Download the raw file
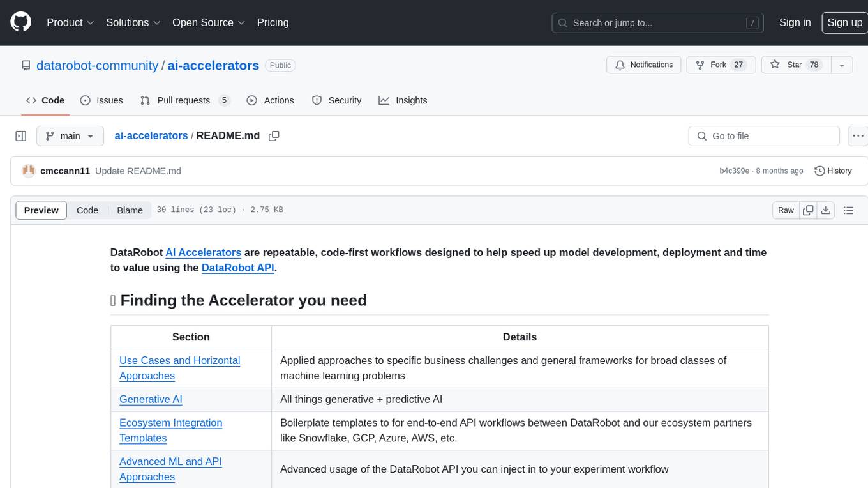This screenshot has height=488, width=868. (x=825, y=210)
